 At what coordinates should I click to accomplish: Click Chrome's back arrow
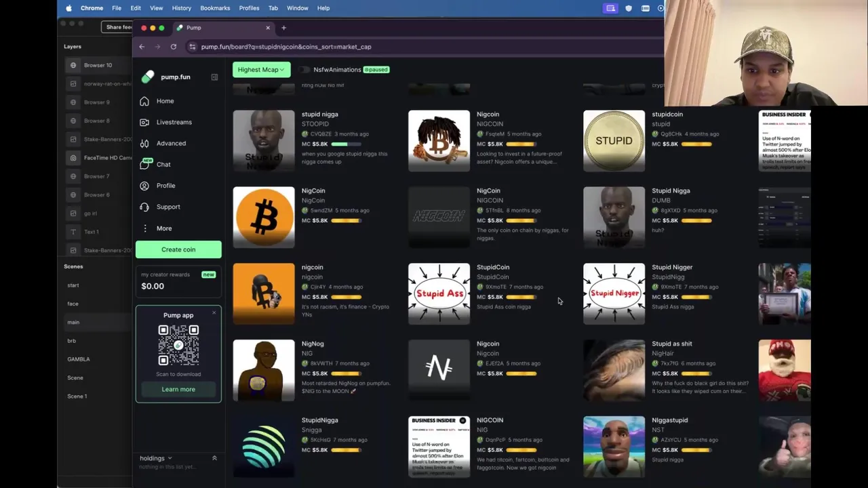click(142, 47)
